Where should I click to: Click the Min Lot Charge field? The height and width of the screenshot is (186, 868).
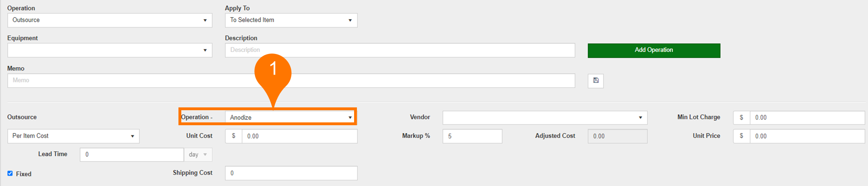point(806,118)
